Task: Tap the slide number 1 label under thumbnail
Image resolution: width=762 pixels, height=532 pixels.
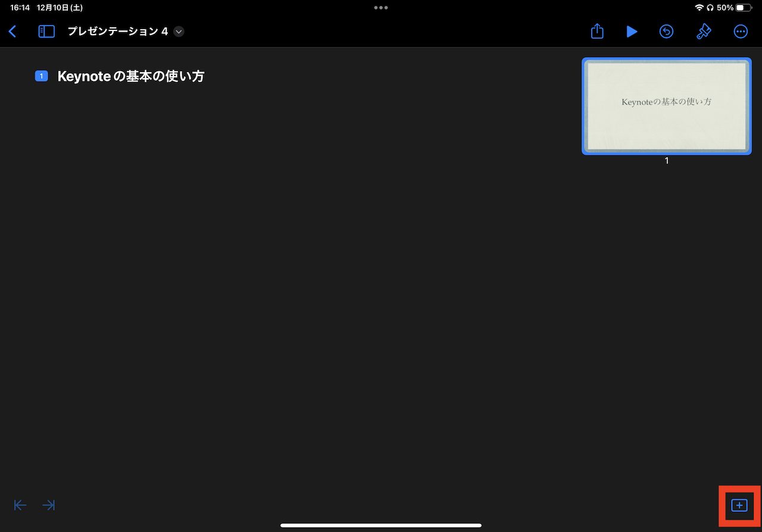Action: tap(667, 161)
